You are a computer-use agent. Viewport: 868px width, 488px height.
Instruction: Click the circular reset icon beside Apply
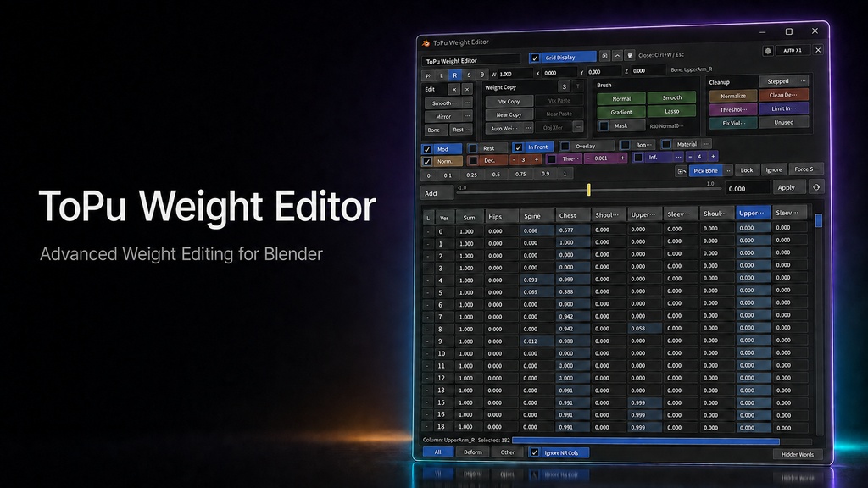tap(816, 187)
